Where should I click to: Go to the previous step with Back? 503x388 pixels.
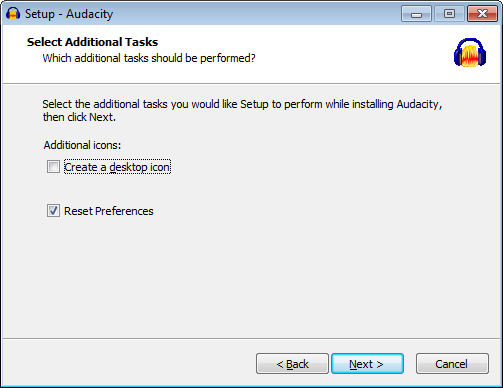[292, 364]
